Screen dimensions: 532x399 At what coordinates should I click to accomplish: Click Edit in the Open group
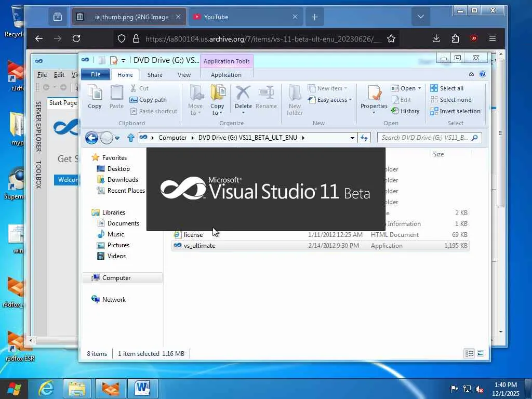coord(401,100)
